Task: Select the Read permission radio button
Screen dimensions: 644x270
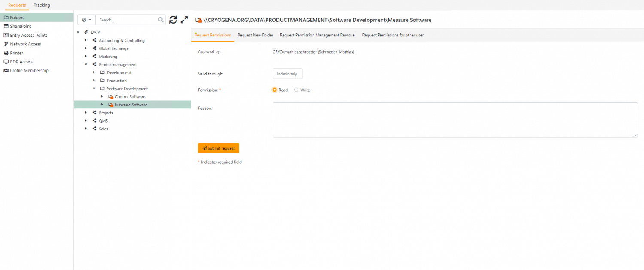Action: point(275,90)
